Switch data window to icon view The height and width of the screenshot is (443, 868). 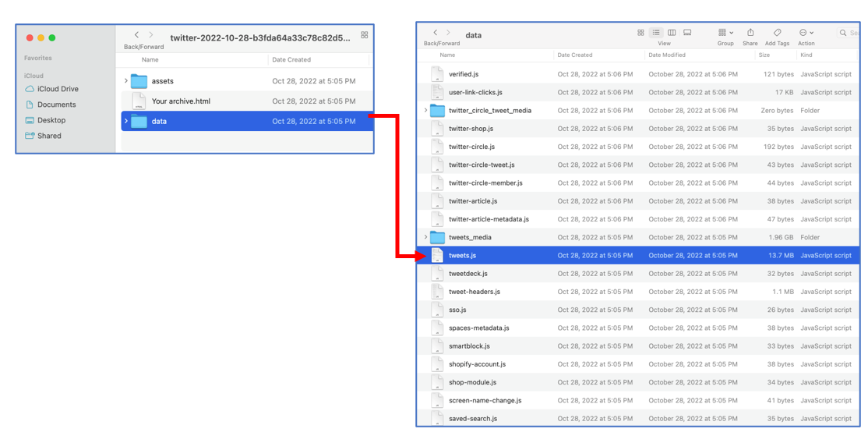click(640, 33)
